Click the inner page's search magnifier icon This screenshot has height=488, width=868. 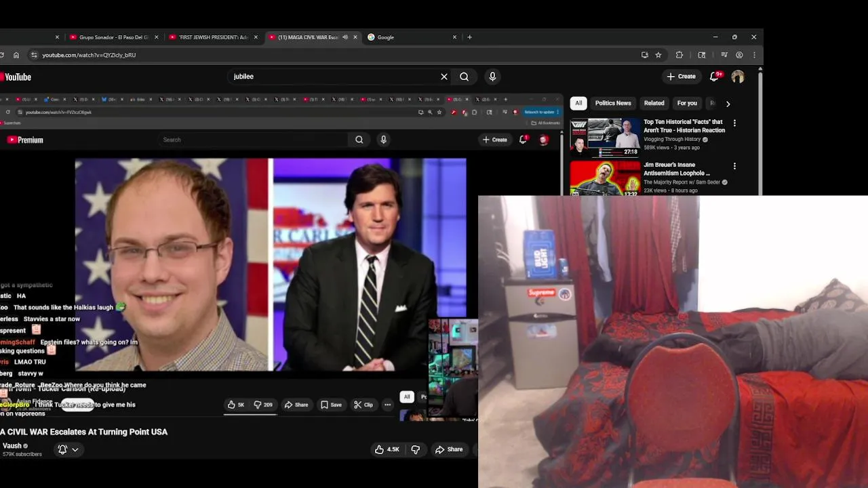tap(359, 140)
